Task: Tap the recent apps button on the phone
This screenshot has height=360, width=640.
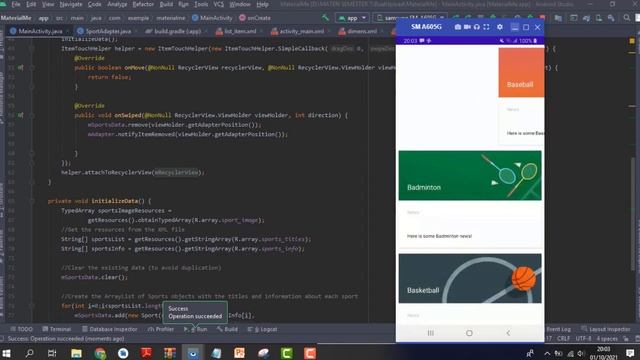Action: click(431, 333)
